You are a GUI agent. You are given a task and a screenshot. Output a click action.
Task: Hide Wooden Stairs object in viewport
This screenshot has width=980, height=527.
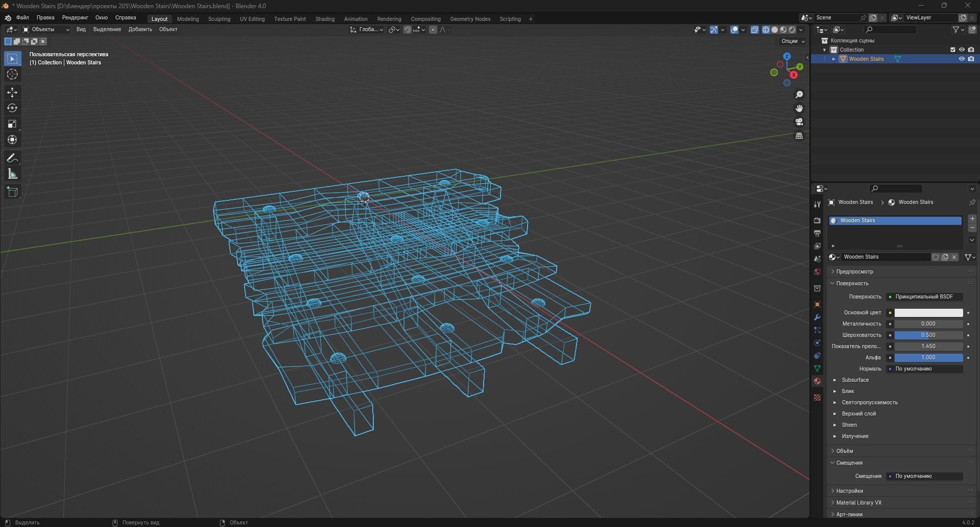(962, 59)
